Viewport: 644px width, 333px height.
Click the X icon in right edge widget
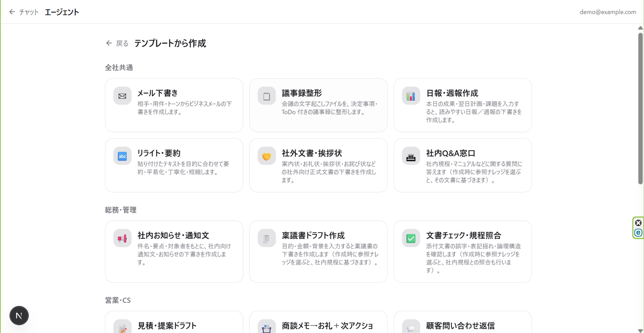pyautogui.click(x=638, y=223)
